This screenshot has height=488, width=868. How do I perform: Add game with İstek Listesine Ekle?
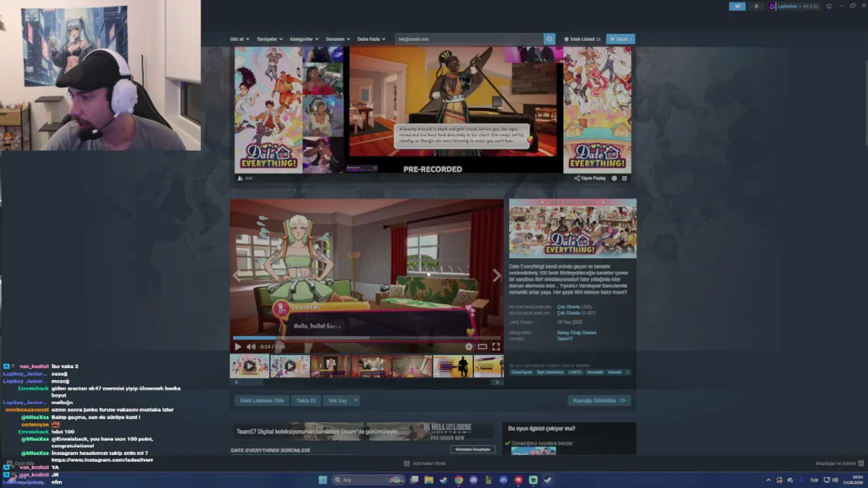[x=262, y=401]
